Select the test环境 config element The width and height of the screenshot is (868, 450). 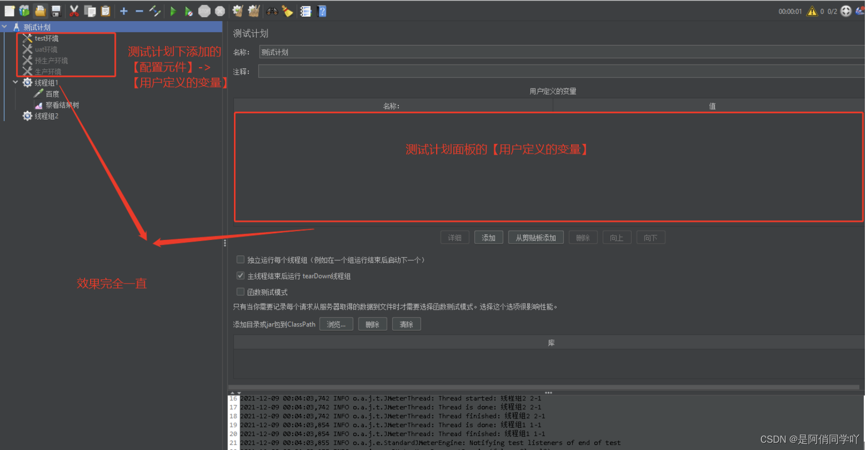(47, 38)
